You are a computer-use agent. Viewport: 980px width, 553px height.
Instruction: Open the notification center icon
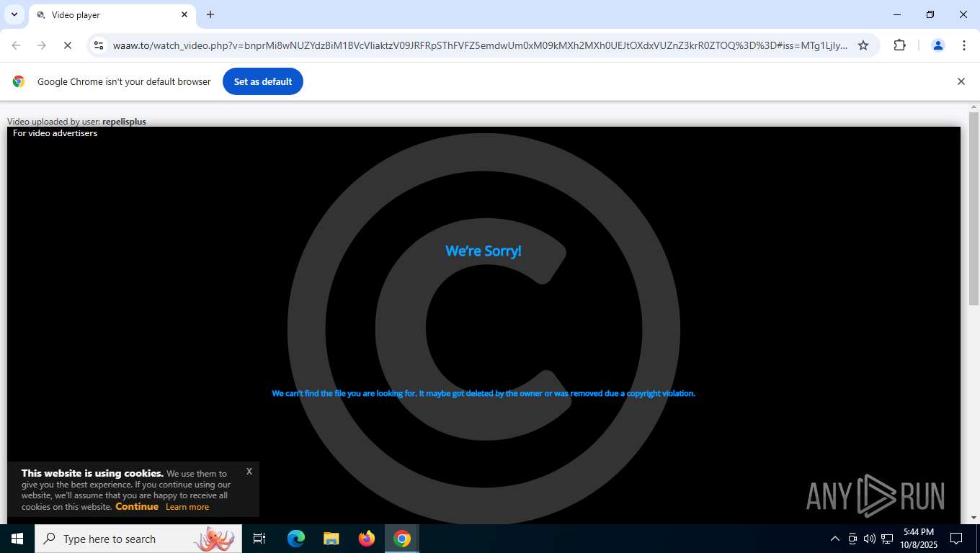(956, 539)
